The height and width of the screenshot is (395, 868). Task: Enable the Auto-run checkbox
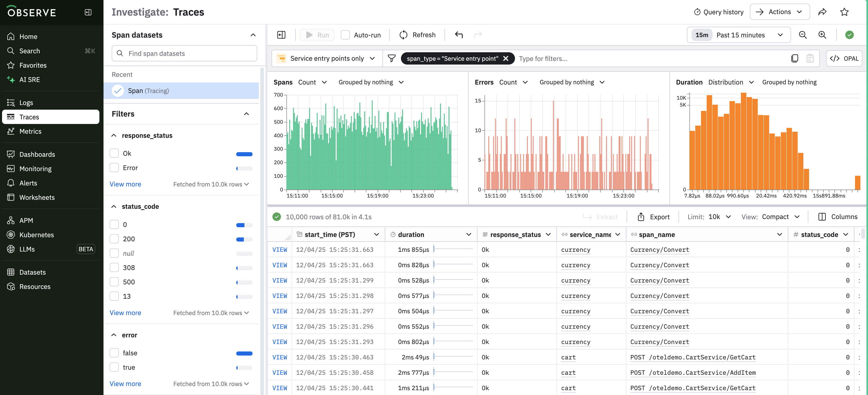[345, 35]
